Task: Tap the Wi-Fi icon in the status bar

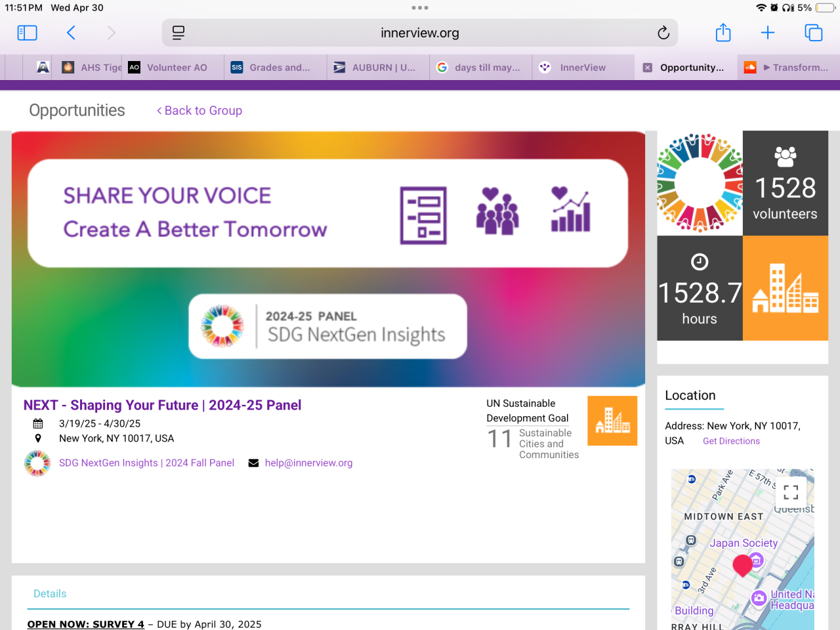Action: click(761, 8)
